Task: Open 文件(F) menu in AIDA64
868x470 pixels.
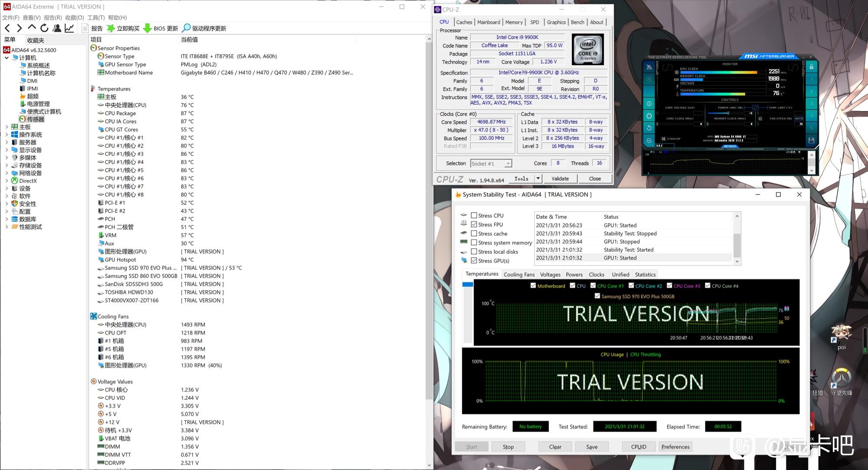Action: point(11,17)
